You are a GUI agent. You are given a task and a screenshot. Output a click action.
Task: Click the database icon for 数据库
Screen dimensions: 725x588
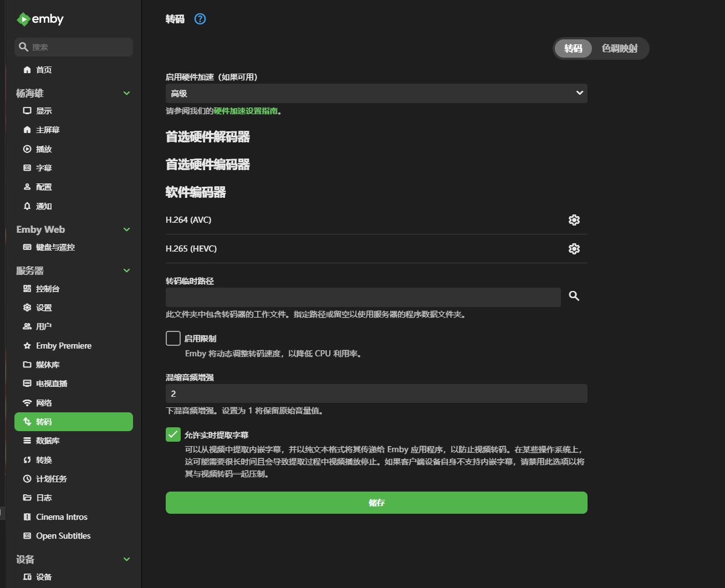(27, 441)
